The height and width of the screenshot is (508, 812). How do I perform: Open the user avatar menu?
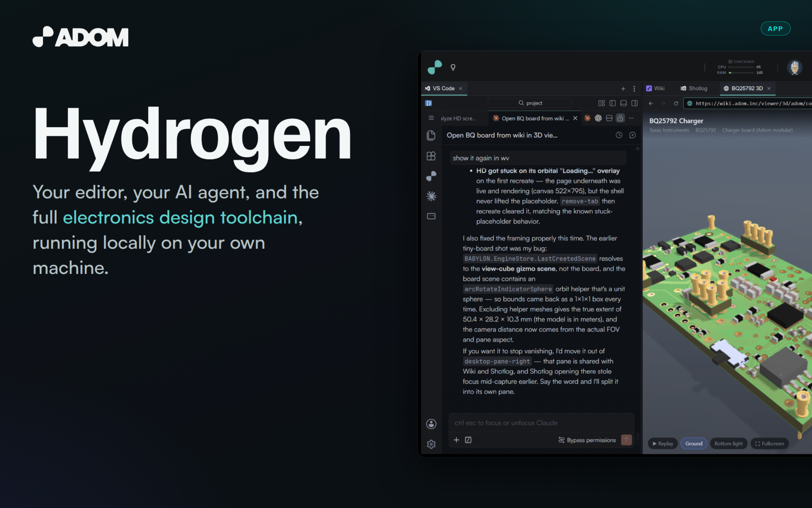(x=795, y=67)
